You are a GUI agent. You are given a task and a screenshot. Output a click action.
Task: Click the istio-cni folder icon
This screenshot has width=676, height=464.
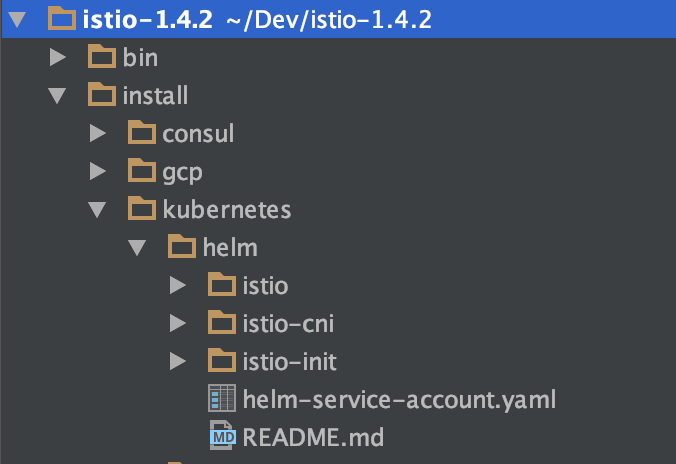click(221, 323)
